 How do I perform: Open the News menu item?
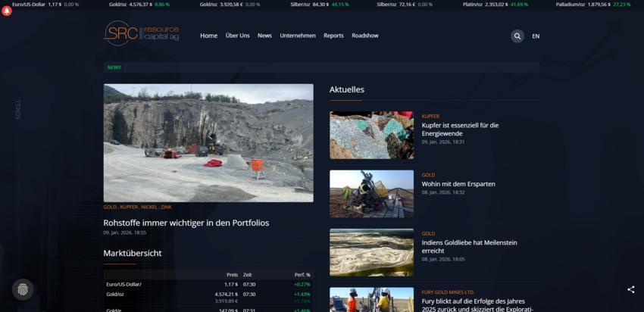(x=264, y=36)
